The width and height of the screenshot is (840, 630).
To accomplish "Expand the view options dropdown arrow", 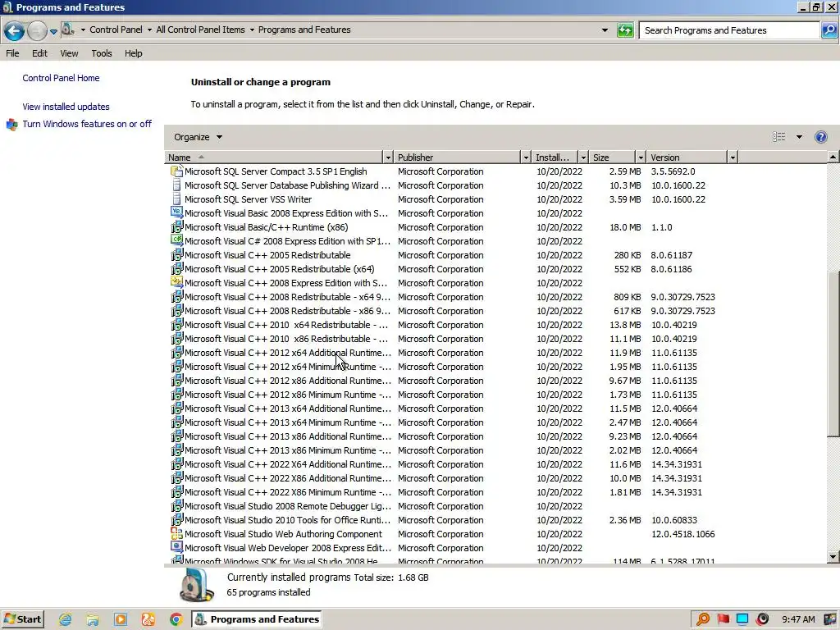I will tap(799, 137).
